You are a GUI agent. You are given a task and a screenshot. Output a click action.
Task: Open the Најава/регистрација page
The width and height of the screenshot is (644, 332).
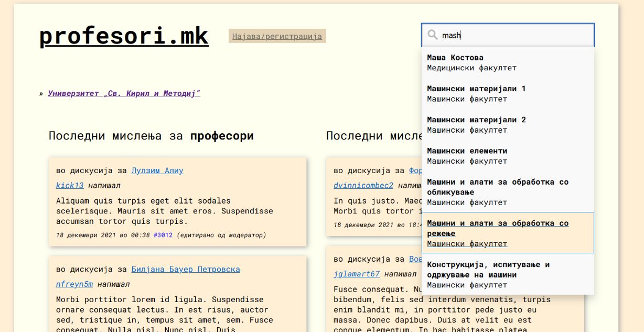coord(277,36)
